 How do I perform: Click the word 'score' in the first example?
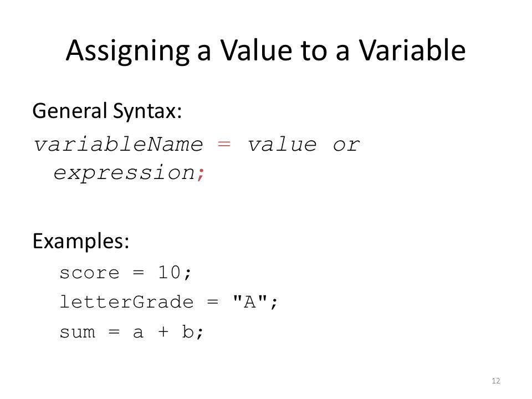tap(90, 273)
